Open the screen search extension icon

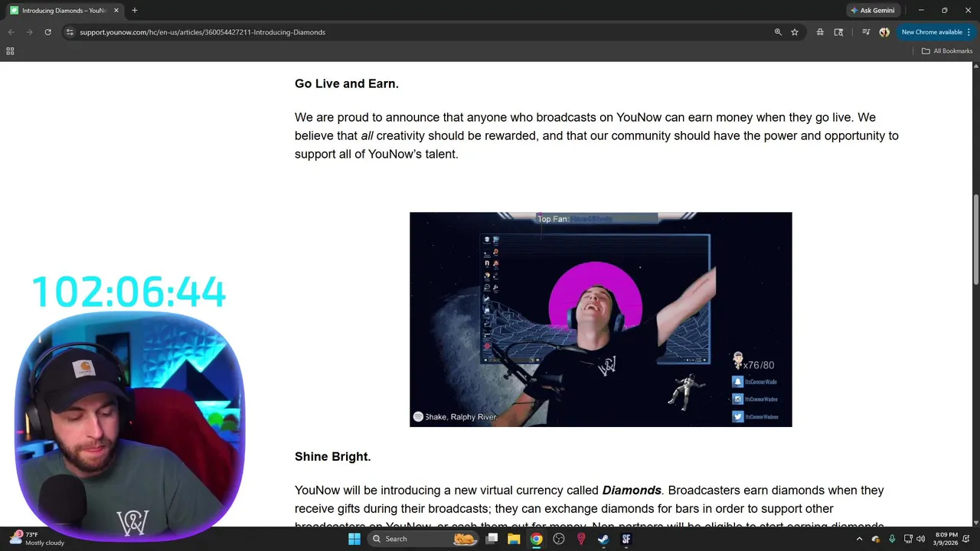tap(838, 32)
